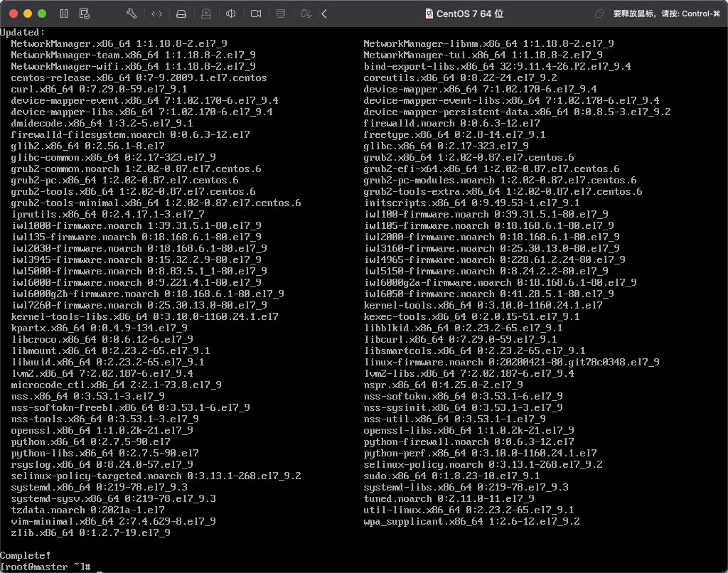Click the overlapping windows icon in the title bar
This screenshot has height=573, width=728.
(x=599, y=14)
